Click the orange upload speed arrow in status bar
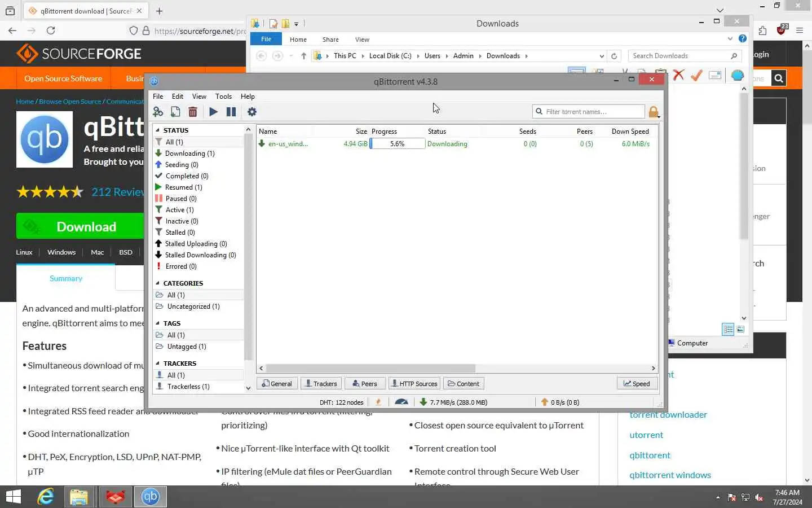The width and height of the screenshot is (812, 508). [544, 402]
